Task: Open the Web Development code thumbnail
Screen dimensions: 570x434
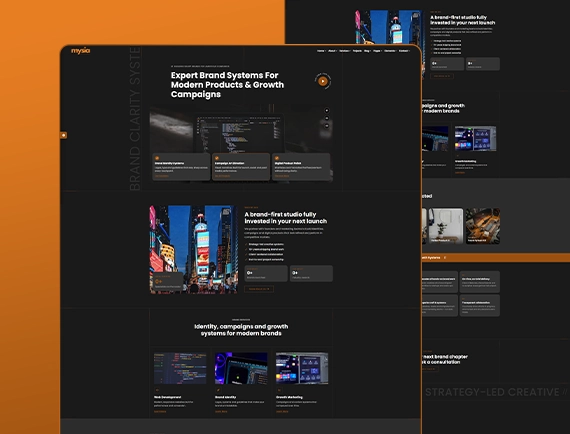Action: (x=180, y=368)
